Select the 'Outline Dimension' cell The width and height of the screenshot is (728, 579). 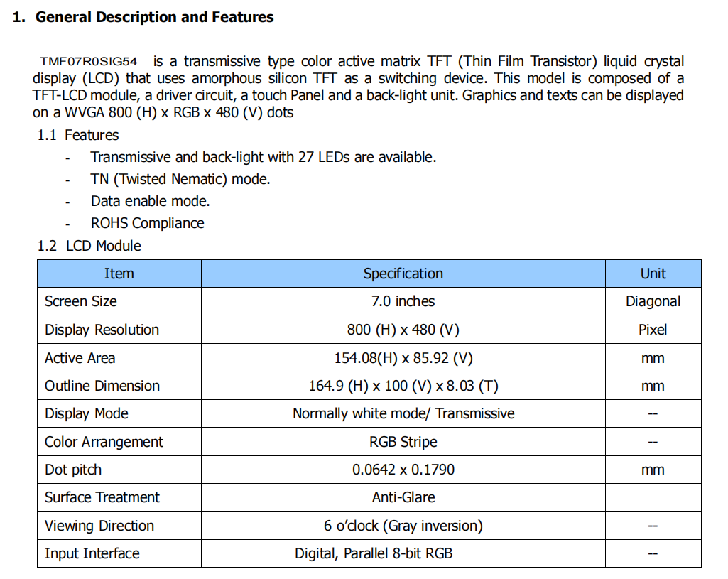point(119,386)
